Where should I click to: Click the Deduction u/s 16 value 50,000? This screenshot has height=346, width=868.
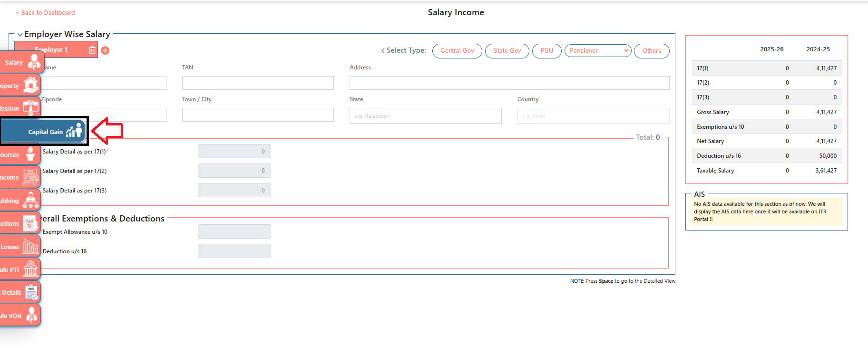[x=828, y=156]
